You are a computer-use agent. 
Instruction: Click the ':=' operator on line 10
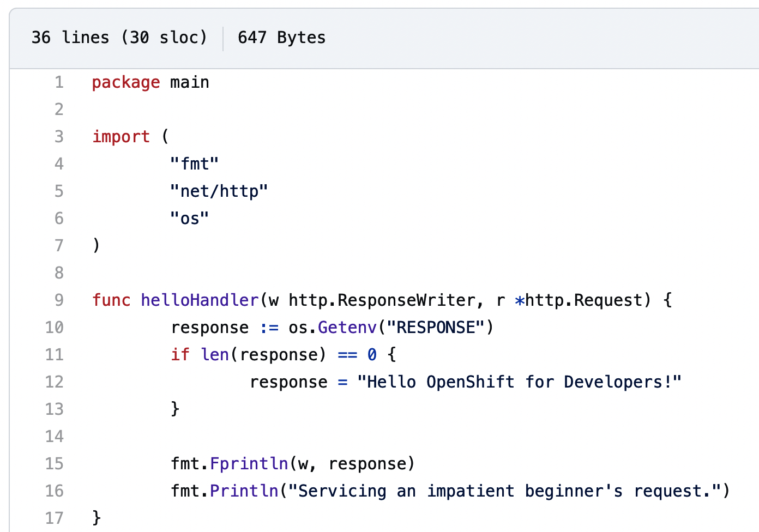pos(269,328)
